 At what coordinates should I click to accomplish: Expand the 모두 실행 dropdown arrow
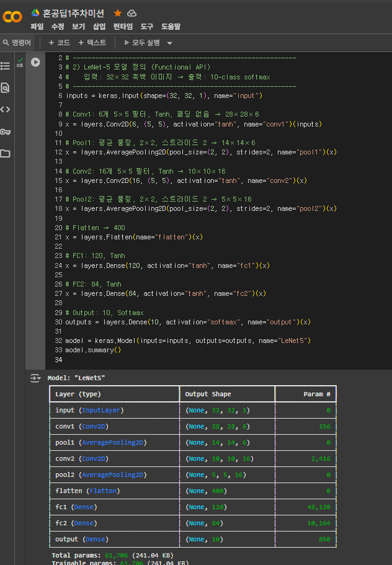point(170,43)
